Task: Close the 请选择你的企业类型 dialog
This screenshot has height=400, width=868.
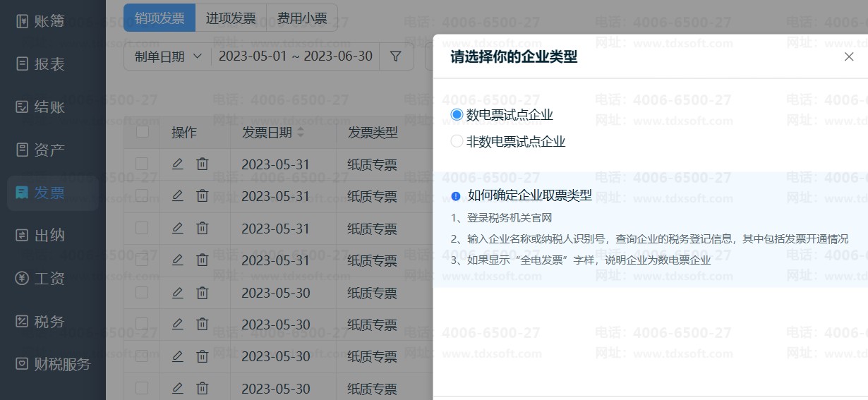Action: point(849,56)
